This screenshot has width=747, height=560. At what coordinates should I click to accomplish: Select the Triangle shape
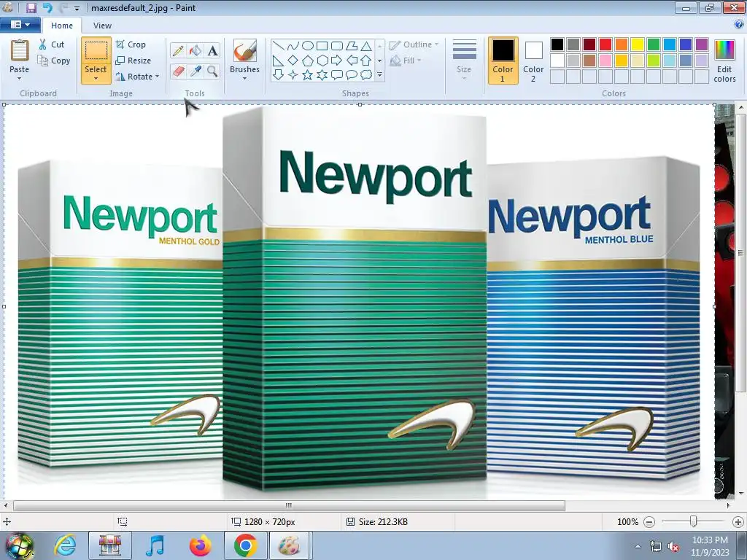366,46
